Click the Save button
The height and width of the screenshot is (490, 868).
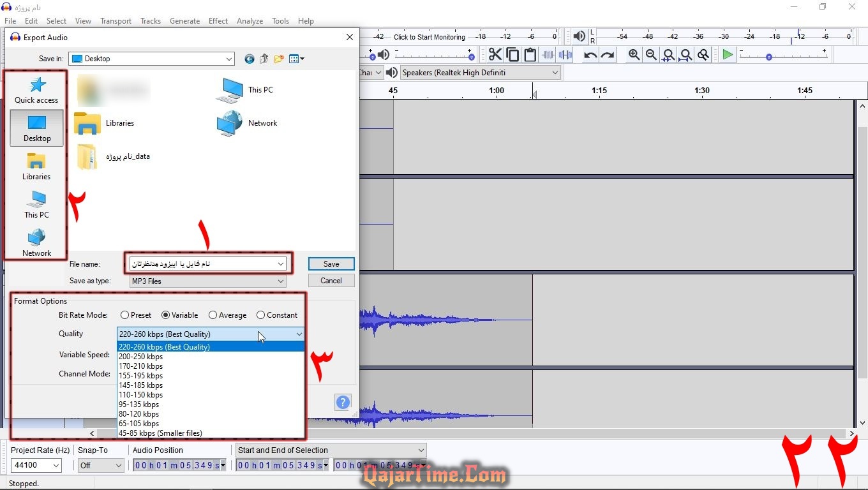[x=331, y=264]
